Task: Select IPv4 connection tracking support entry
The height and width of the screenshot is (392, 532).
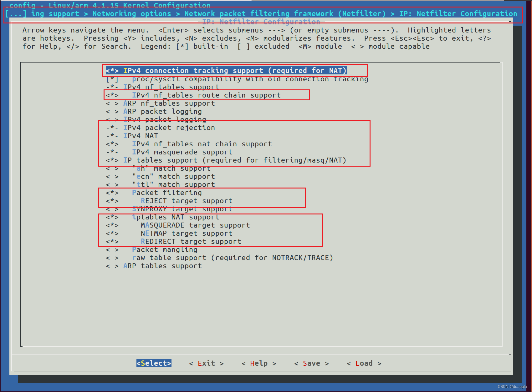Action: pos(226,71)
